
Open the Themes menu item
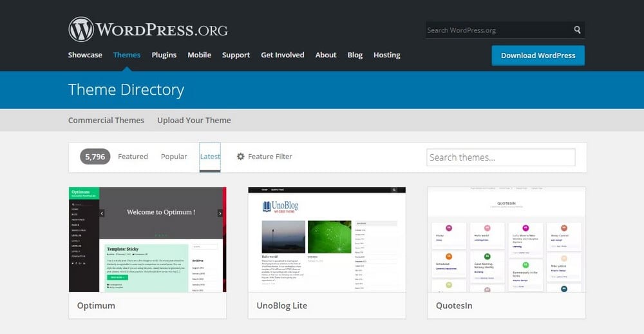point(127,55)
